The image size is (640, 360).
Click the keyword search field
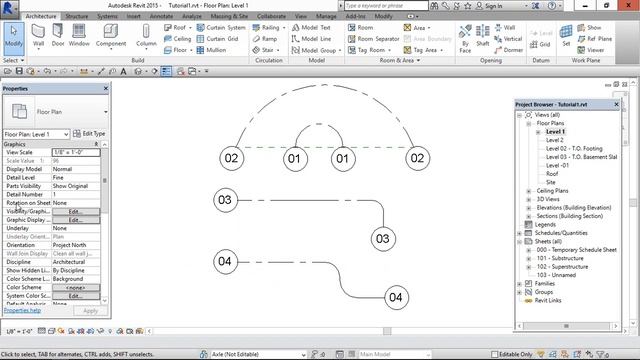[386, 6]
